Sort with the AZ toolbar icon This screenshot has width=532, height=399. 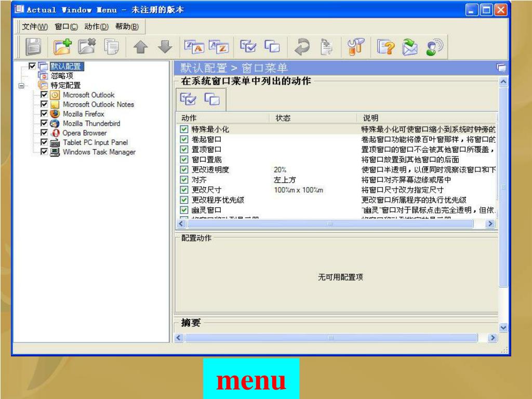[x=219, y=46]
